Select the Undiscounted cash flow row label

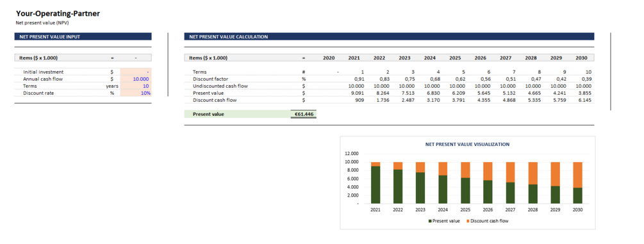(220, 86)
